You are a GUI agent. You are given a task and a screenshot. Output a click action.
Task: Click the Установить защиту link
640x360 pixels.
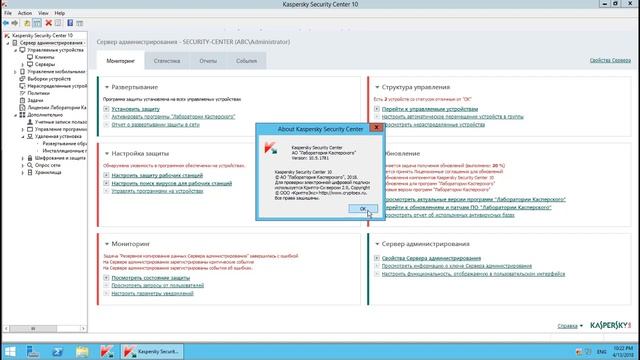click(136, 109)
